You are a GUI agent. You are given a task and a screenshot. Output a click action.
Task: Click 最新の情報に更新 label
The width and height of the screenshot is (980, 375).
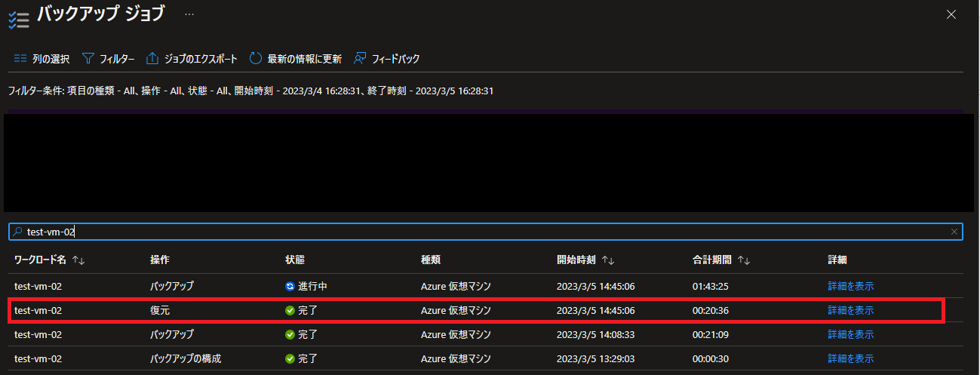tap(305, 58)
